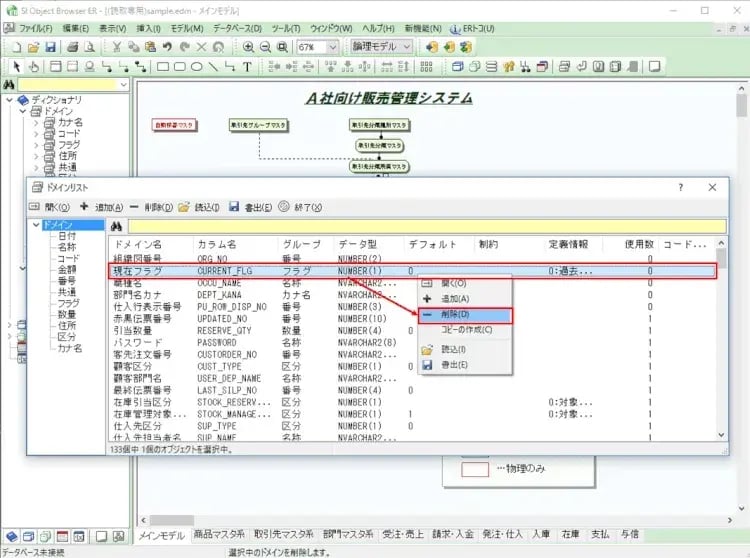Expand the ディクショナリ tree node

[x=10, y=100]
